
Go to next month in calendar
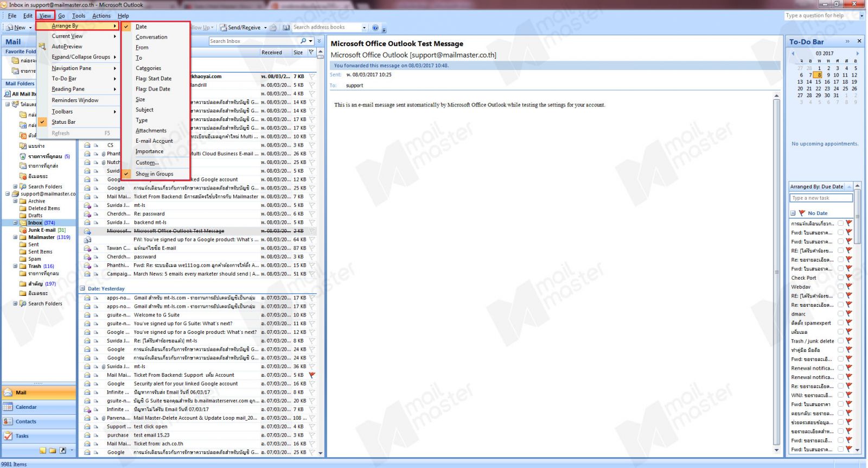pos(858,53)
